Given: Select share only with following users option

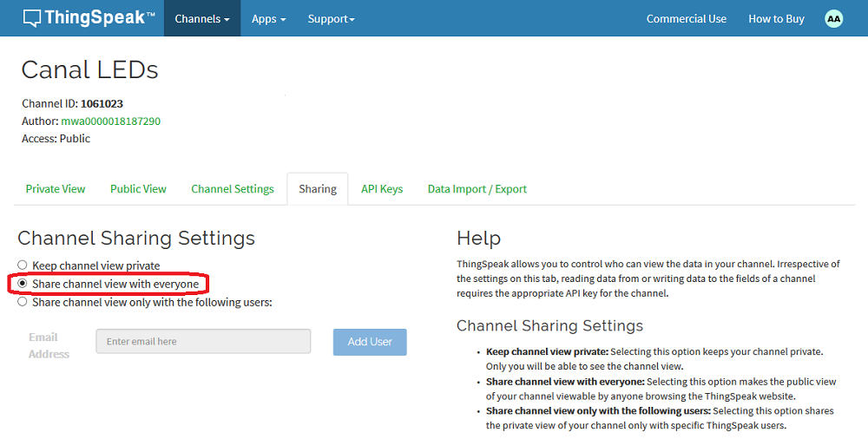Looking at the screenshot, I should pyautogui.click(x=23, y=302).
